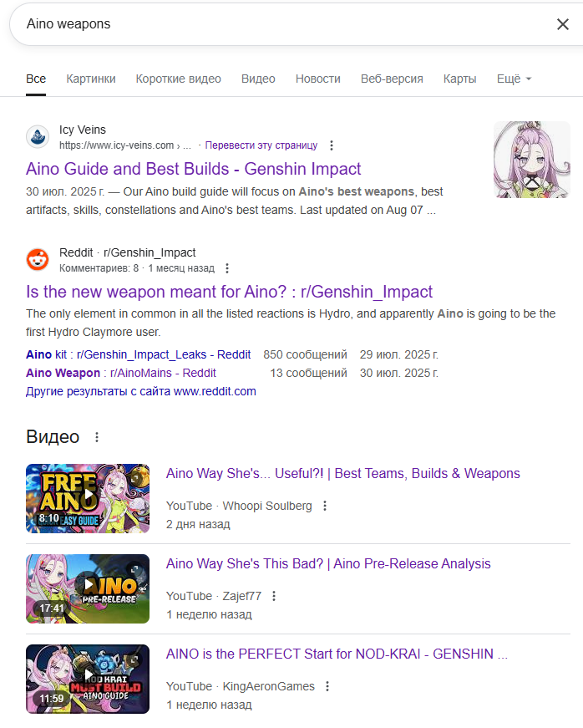Click Перевести эту страницу link

tap(261, 145)
